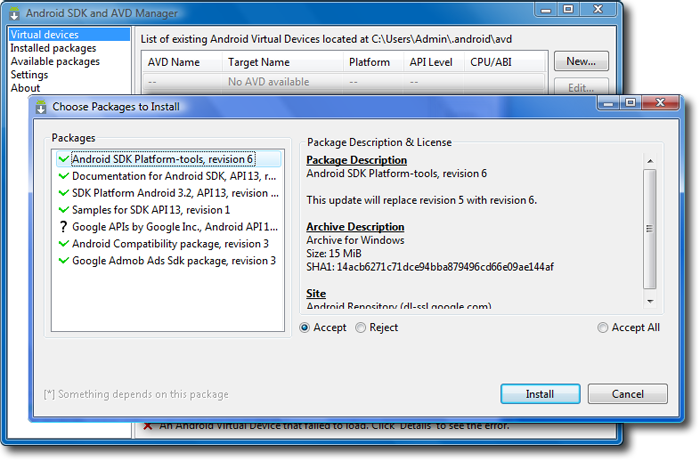The image size is (700, 461).
Task: Open About section in AVD Manager
Action: [x=25, y=88]
